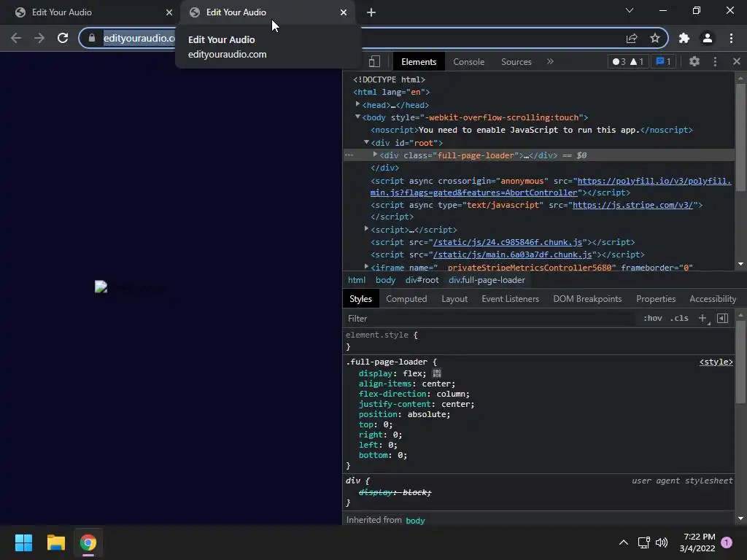Select html in breadcrumb trail
Image resolution: width=747 pixels, height=560 pixels.
(x=357, y=280)
